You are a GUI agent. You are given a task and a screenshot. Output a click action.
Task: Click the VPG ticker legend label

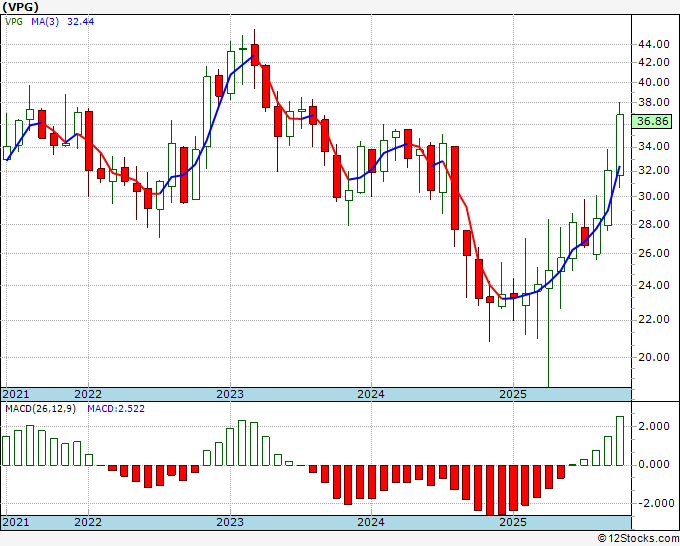pos(14,22)
